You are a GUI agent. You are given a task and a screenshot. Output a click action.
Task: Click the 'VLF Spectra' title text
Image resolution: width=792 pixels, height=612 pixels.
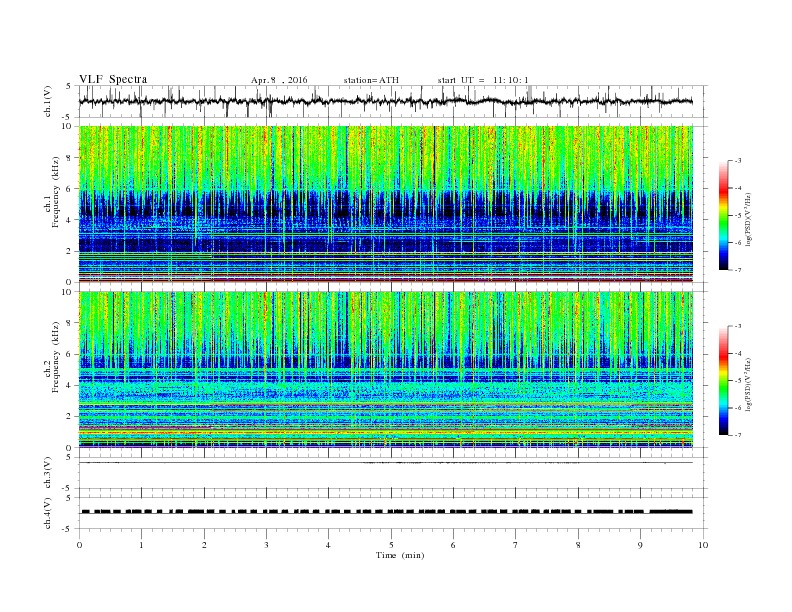[x=113, y=79]
